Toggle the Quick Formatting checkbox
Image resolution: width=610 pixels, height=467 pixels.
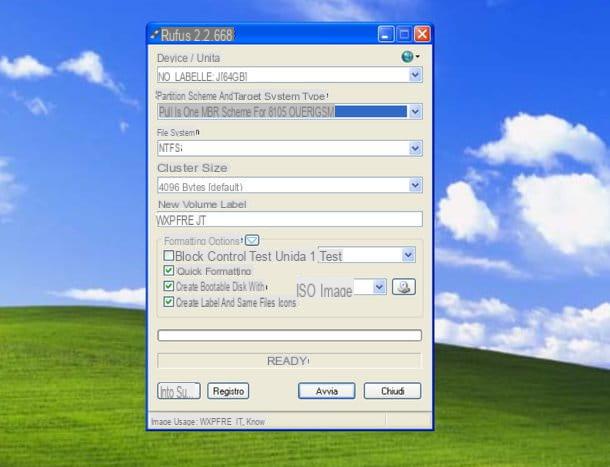tap(168, 270)
